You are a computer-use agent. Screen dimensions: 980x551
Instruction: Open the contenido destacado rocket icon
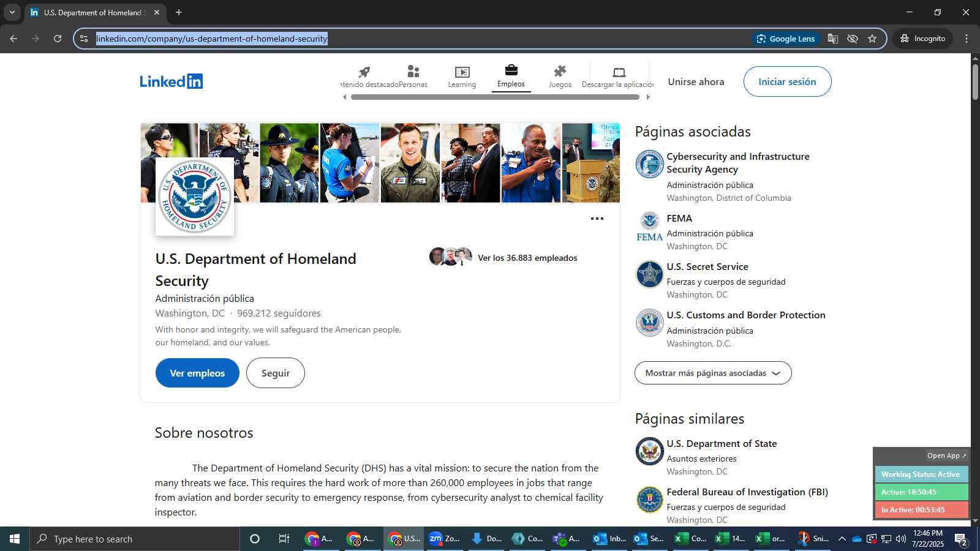click(x=364, y=72)
